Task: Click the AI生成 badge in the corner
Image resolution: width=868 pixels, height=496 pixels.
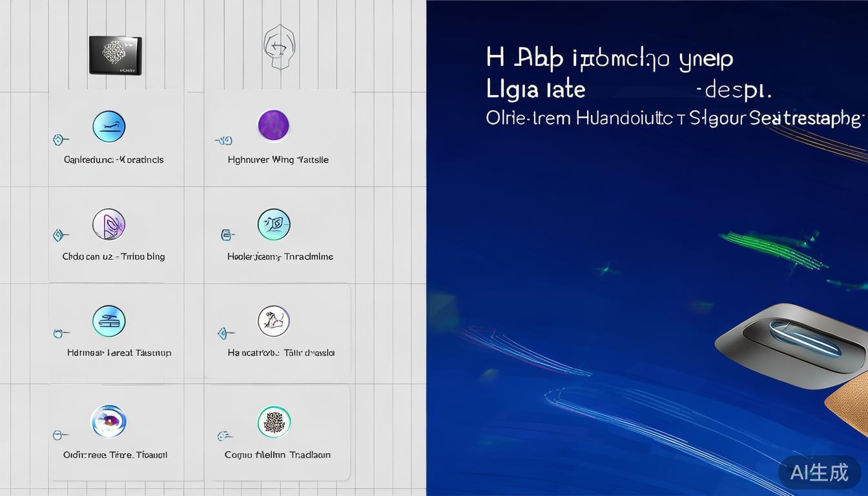Action: [x=819, y=472]
